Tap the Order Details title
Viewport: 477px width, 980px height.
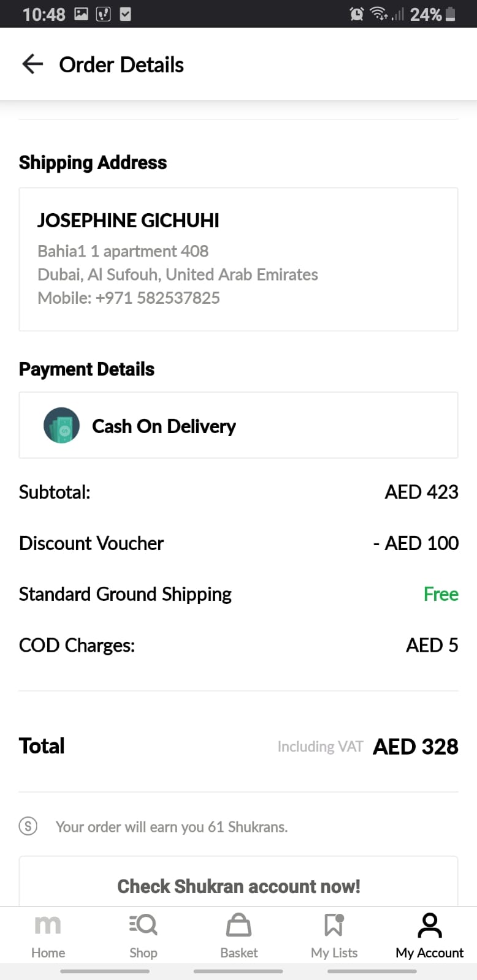pos(121,64)
